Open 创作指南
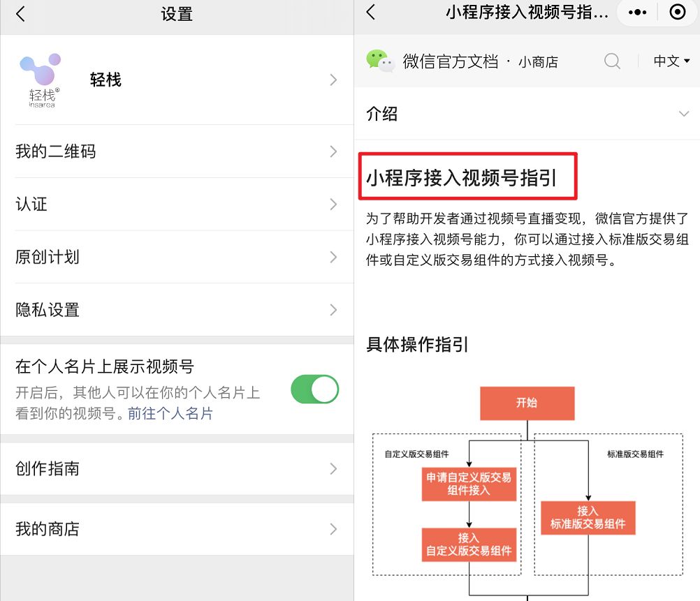 (177, 468)
